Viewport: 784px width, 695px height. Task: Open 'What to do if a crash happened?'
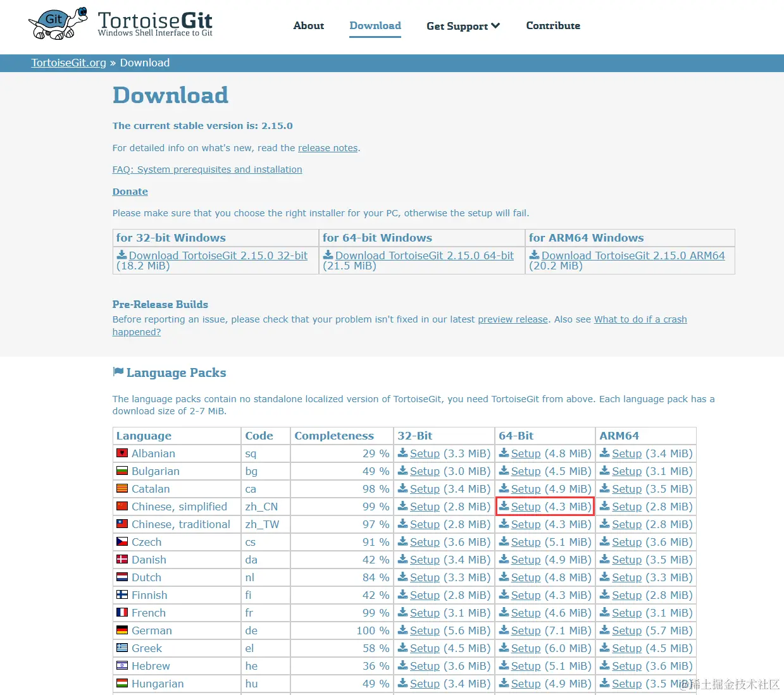click(640, 319)
